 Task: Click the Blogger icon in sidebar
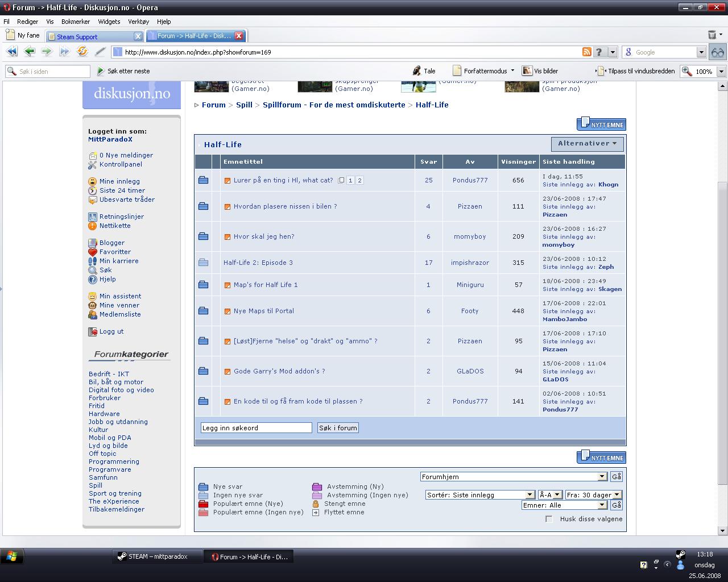click(92, 243)
